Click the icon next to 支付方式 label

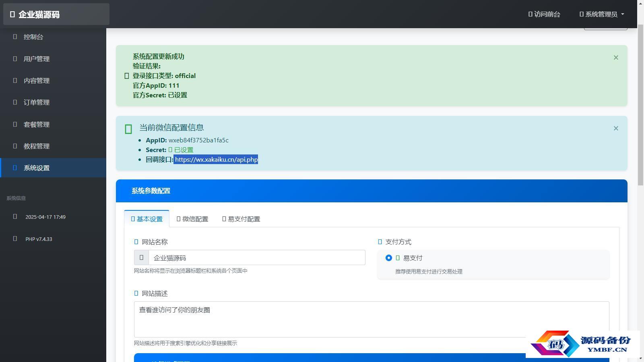point(380,242)
